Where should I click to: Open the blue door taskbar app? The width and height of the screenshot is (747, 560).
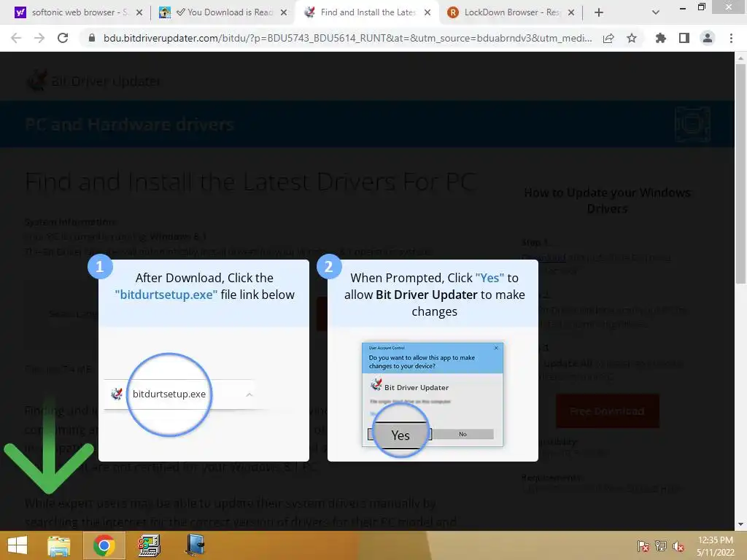(195, 545)
